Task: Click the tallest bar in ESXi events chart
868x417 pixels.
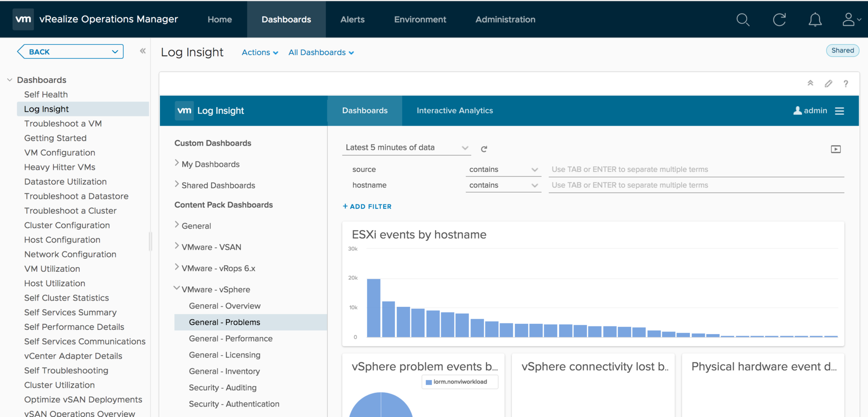Action: [x=373, y=308]
